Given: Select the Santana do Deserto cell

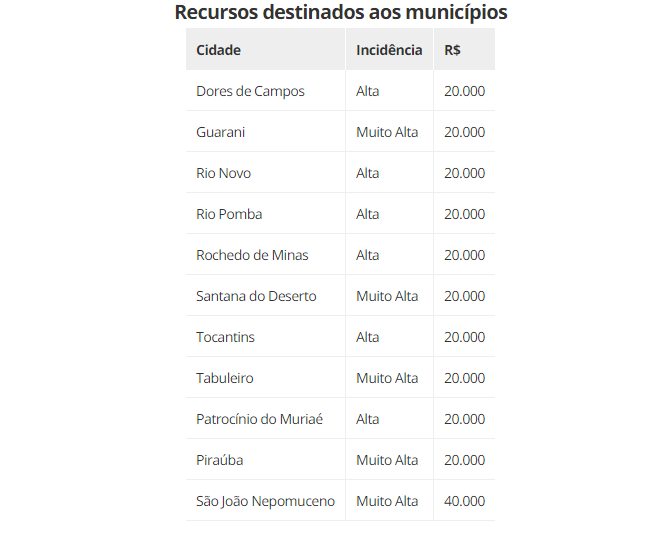Looking at the screenshot, I should (x=256, y=296).
